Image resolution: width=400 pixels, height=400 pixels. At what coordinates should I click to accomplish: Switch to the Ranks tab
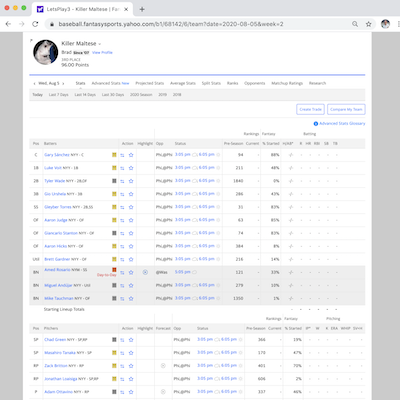(x=232, y=83)
